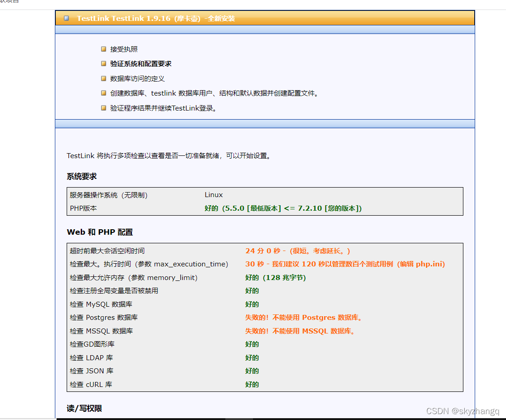Screen dimensions: 506x420
Task: Click the bullet icon beside 验证系统和配置要求
Action: point(103,63)
